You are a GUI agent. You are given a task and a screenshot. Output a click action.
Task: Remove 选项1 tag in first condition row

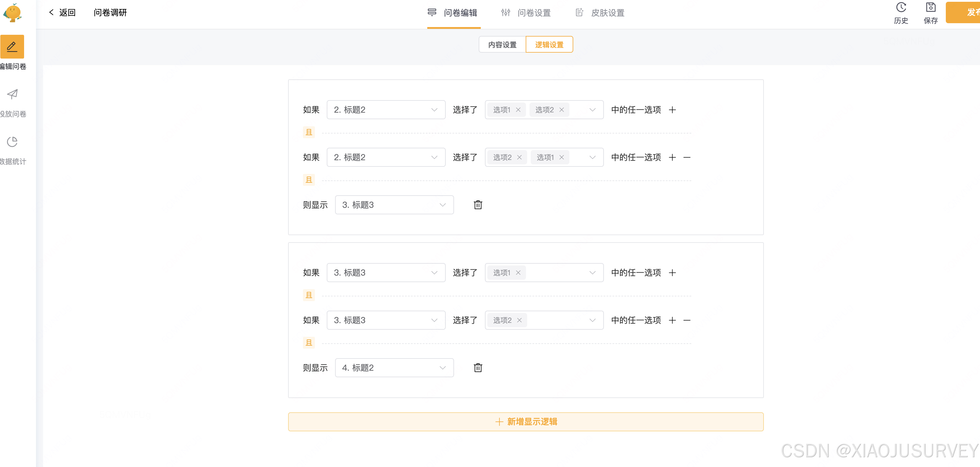click(x=518, y=110)
